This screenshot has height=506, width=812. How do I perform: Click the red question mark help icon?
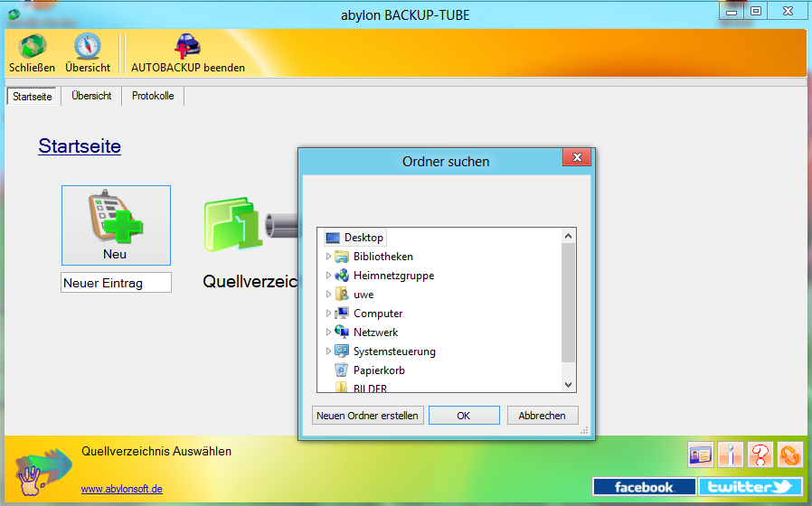pyautogui.click(x=760, y=455)
